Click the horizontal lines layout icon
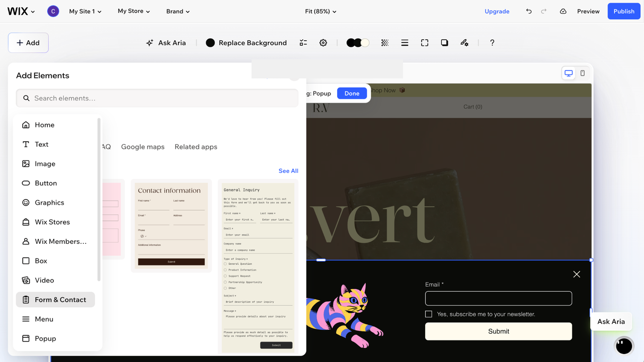 coord(405,43)
